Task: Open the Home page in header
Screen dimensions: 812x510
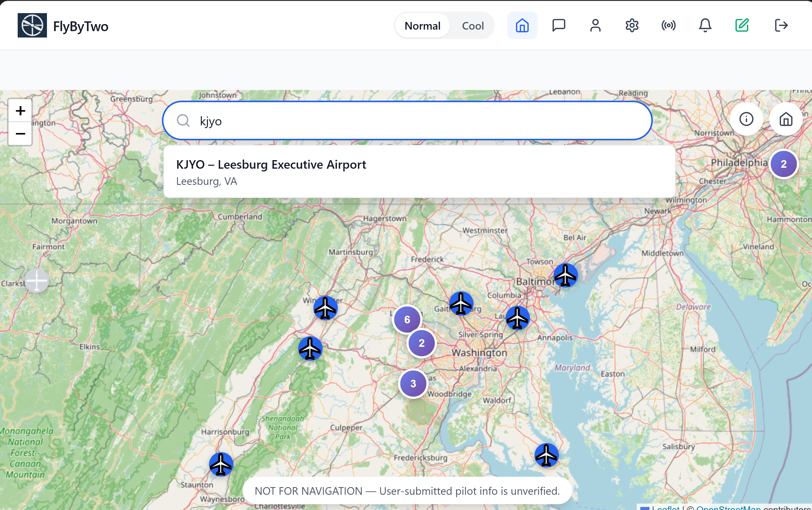Action: pos(522,26)
